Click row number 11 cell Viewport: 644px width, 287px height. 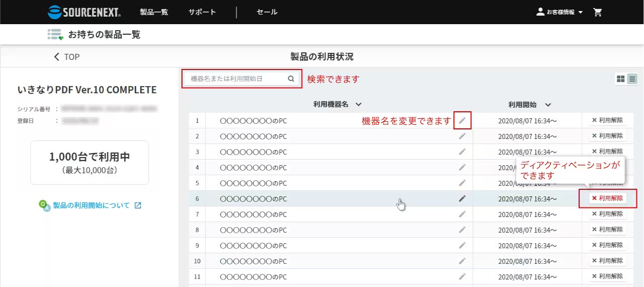click(197, 276)
